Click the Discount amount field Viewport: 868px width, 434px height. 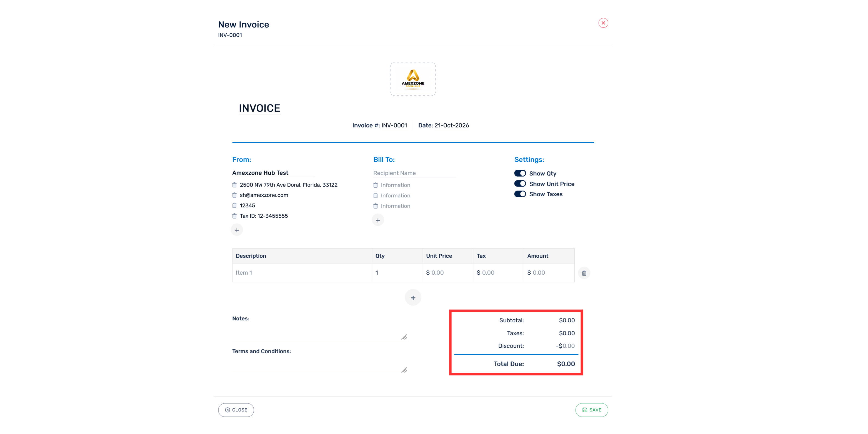566,346
